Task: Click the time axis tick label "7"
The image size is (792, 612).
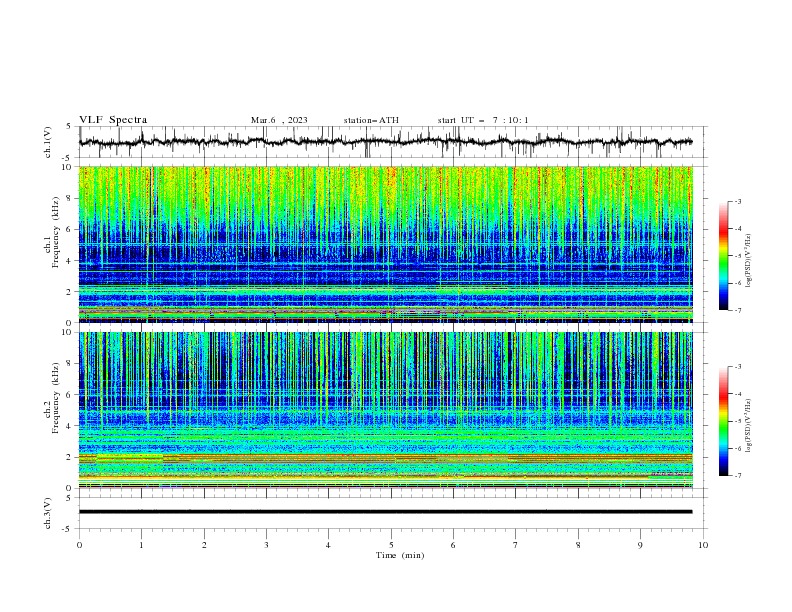Action: [x=516, y=545]
